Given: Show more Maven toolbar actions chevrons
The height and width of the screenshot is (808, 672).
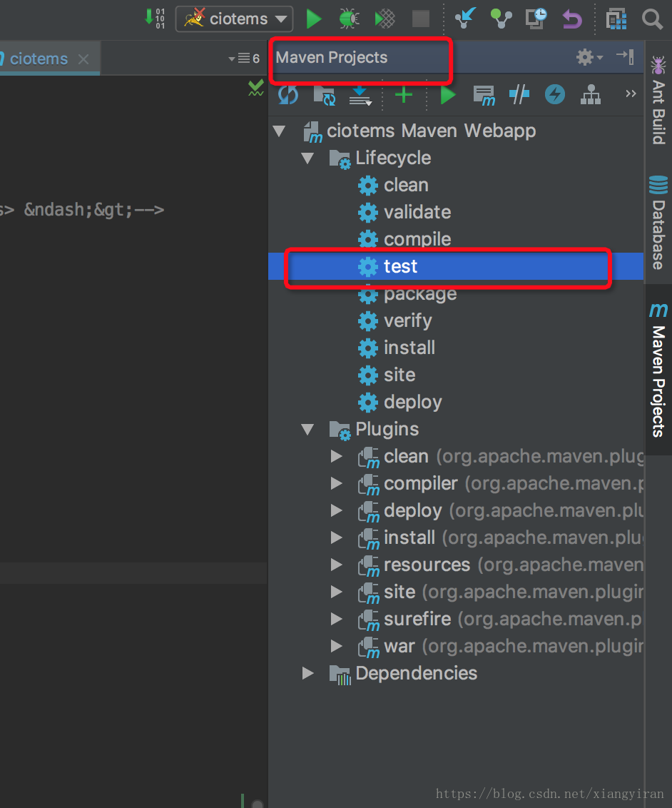Looking at the screenshot, I should 631,94.
